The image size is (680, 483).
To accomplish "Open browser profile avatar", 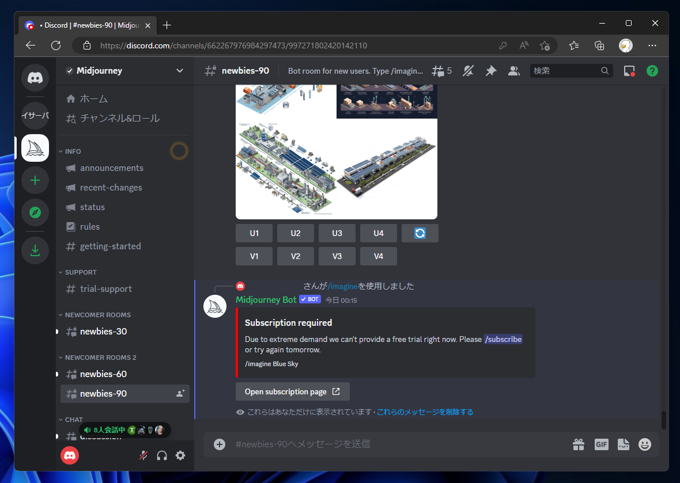I will point(625,46).
